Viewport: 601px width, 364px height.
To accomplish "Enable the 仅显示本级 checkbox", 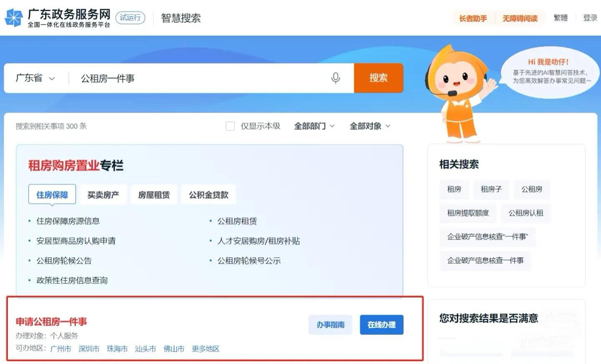I will 230,126.
